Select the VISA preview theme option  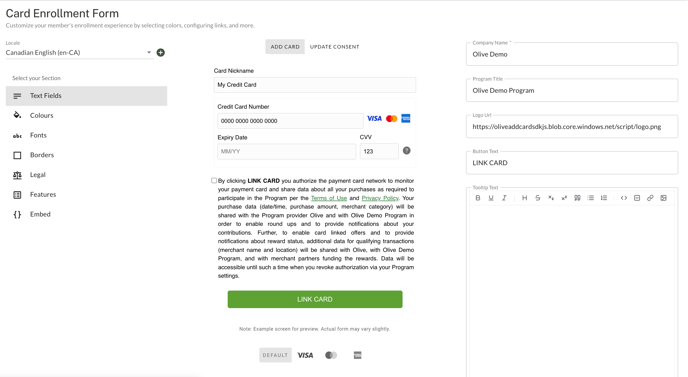[x=305, y=355]
